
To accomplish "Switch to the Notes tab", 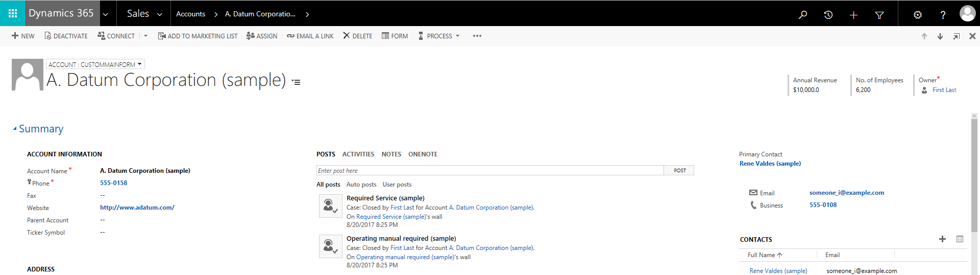I will 391,154.
